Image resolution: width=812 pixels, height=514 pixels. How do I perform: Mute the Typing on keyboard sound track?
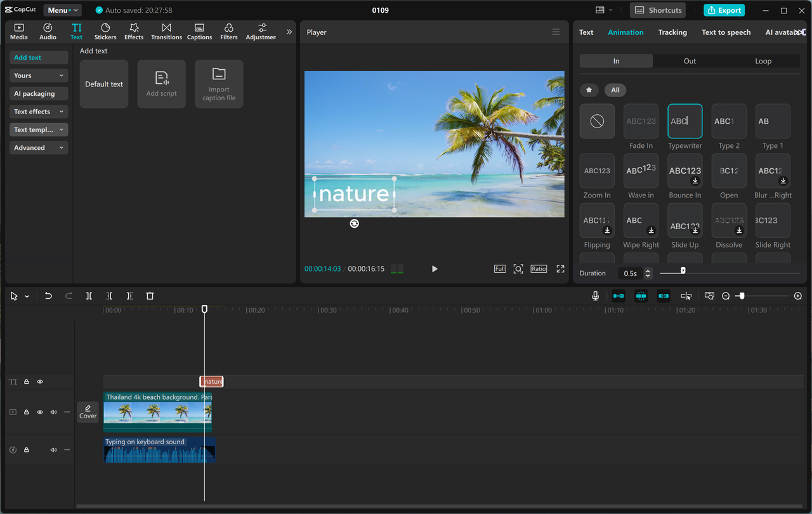[53, 449]
